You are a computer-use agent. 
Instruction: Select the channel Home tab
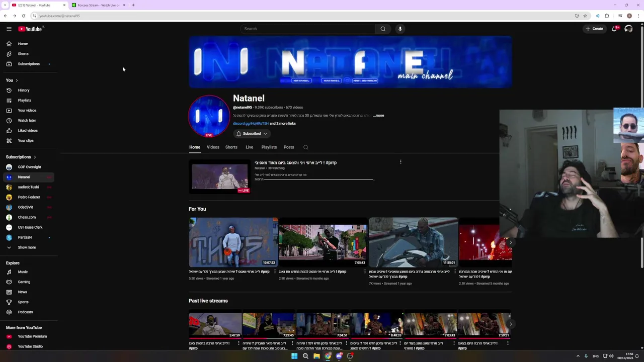click(x=195, y=147)
